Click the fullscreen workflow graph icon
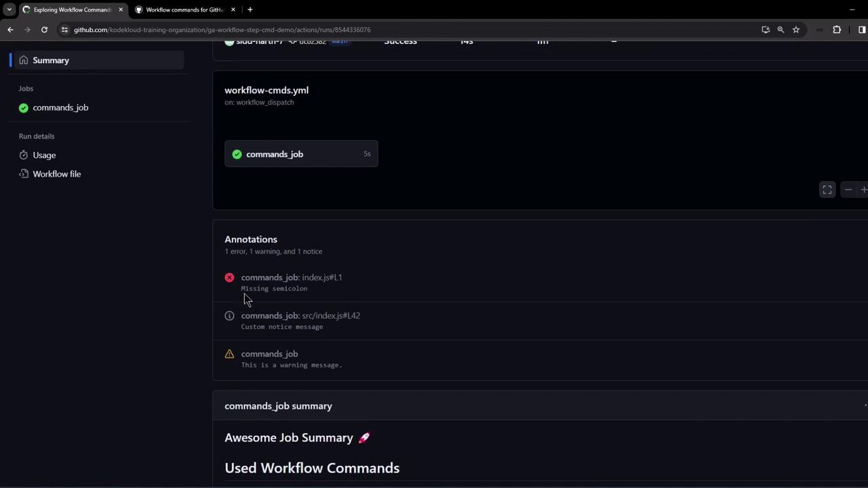 pos(827,190)
